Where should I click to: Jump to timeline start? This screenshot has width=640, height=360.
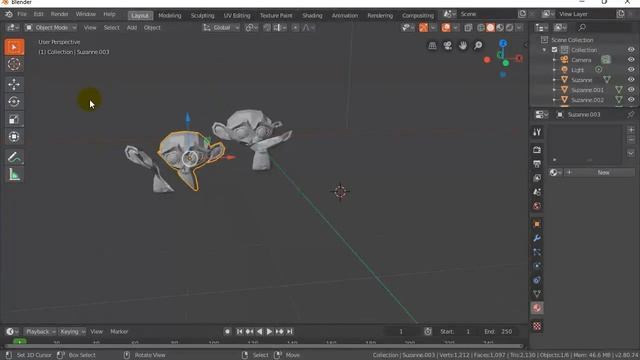coord(240,331)
